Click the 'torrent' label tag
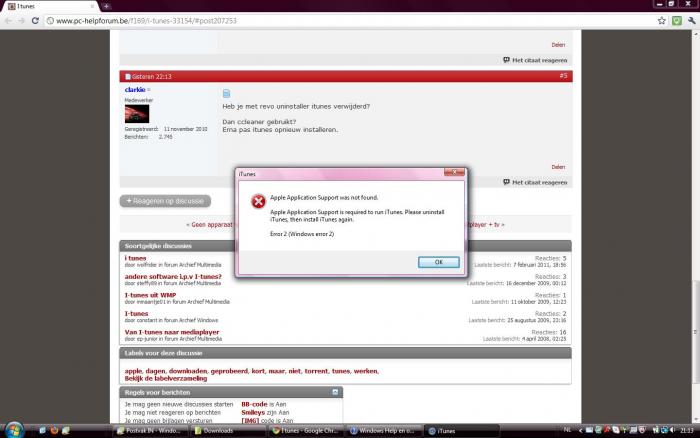The height and width of the screenshot is (438, 700). pos(316,371)
